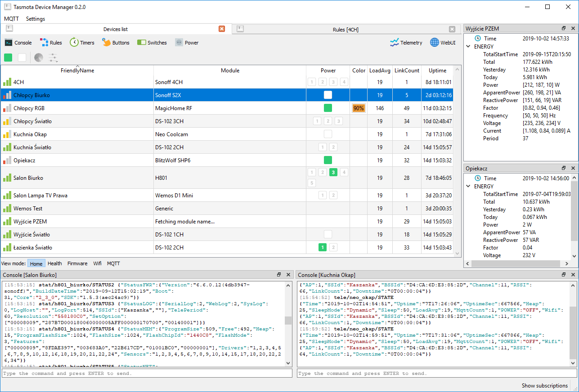The image size is (579, 392).
Task: Open the Switches configuration icon
Action: [142, 43]
